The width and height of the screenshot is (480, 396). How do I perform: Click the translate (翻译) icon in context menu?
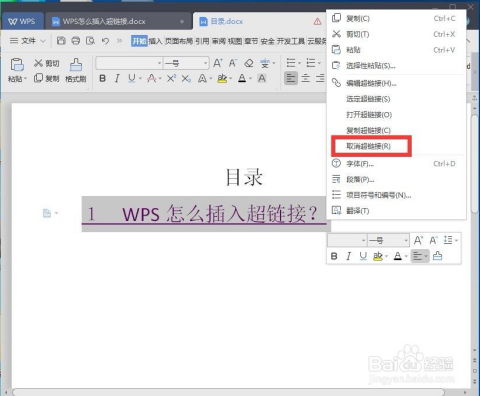click(x=336, y=210)
